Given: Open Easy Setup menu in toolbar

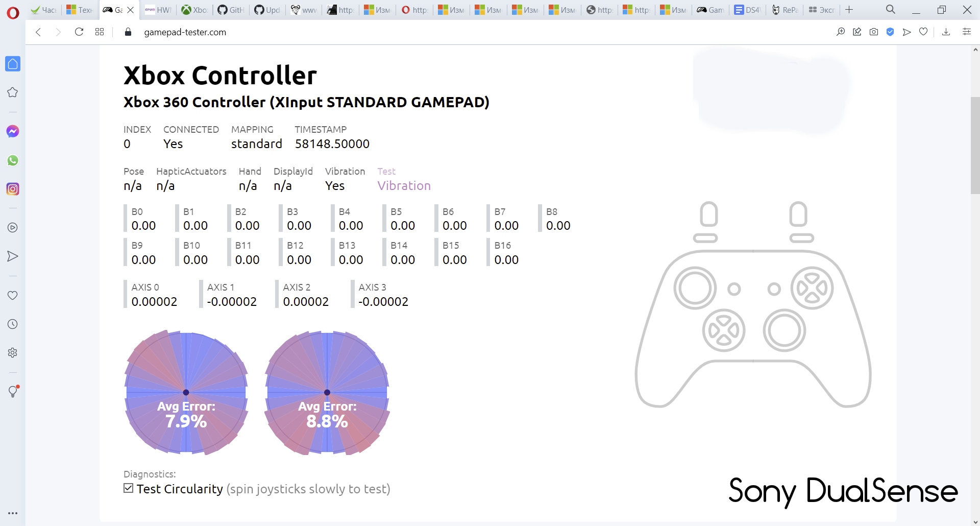Looking at the screenshot, I should coord(966,32).
